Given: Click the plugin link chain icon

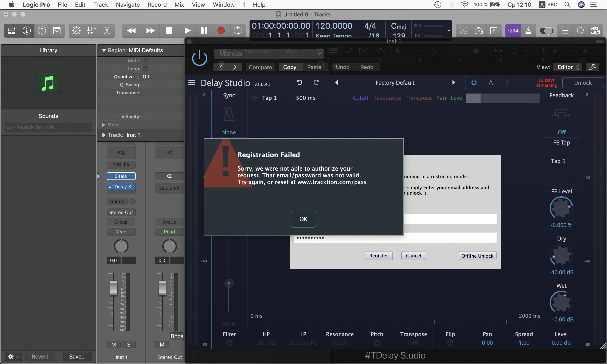Looking at the screenshot, I should click(592, 67).
